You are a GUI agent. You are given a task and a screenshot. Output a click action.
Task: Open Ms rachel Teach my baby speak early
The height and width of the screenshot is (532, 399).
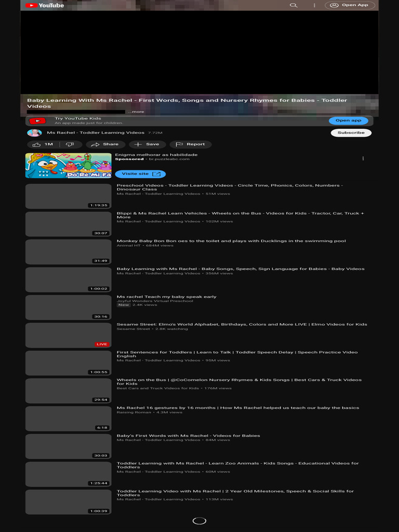[x=167, y=297]
